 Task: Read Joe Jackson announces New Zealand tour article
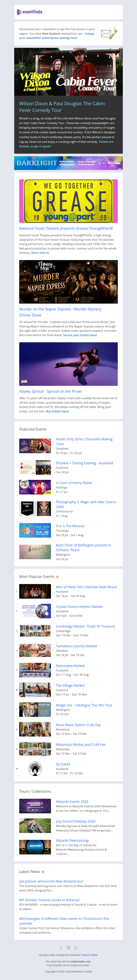click(51, 881)
